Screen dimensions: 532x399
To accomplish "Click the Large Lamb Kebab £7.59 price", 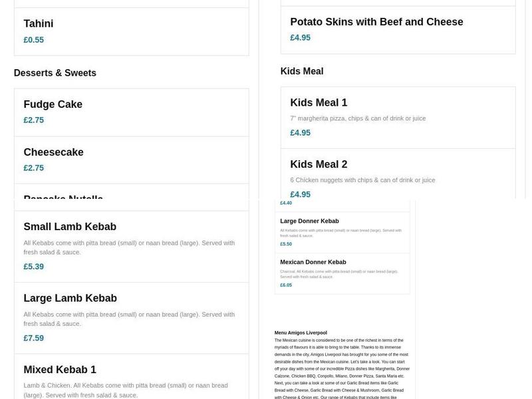I will (x=33, y=338).
